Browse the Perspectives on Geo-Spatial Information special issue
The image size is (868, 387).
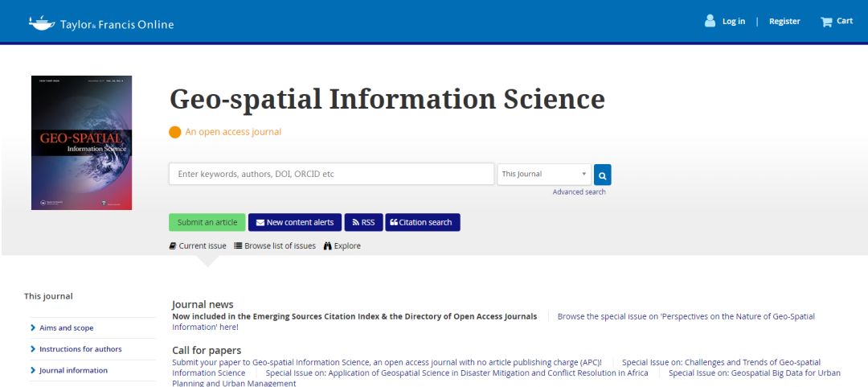pyautogui.click(x=493, y=322)
